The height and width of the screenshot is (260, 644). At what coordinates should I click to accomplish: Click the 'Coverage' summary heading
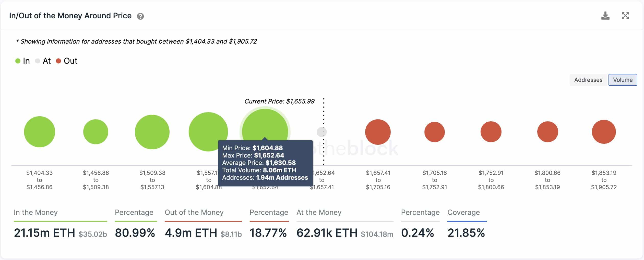point(463,212)
